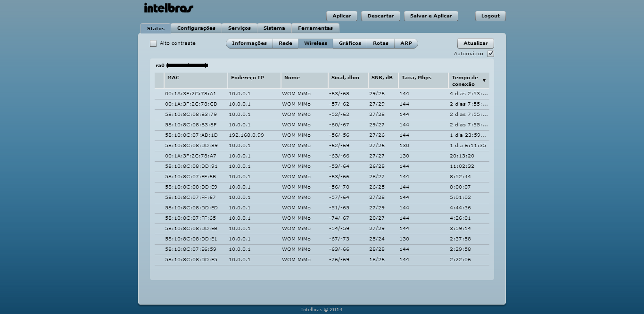This screenshot has width=644, height=314.
Task: Click connection time 1 dia 23:59
Action: [469, 135]
